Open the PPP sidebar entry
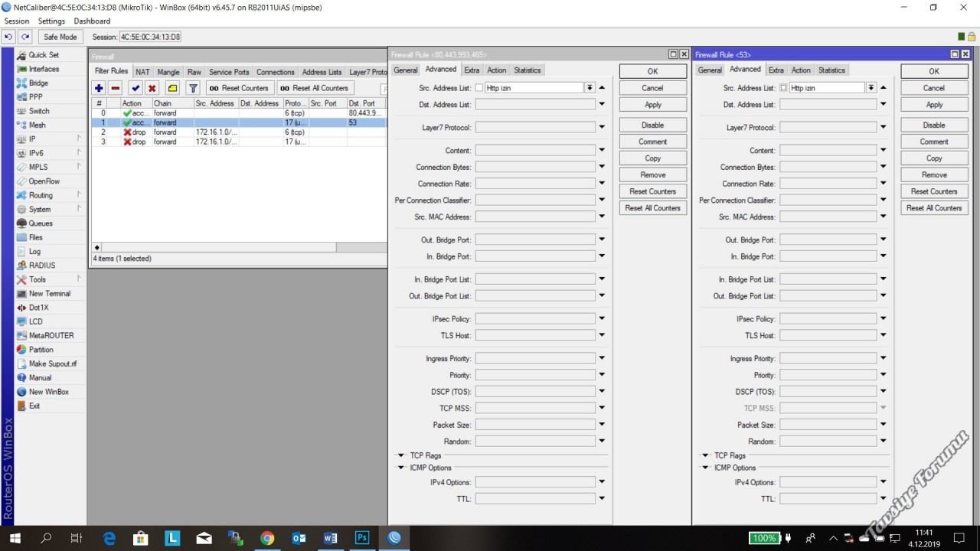The width and height of the screenshot is (980, 551). [x=36, y=97]
